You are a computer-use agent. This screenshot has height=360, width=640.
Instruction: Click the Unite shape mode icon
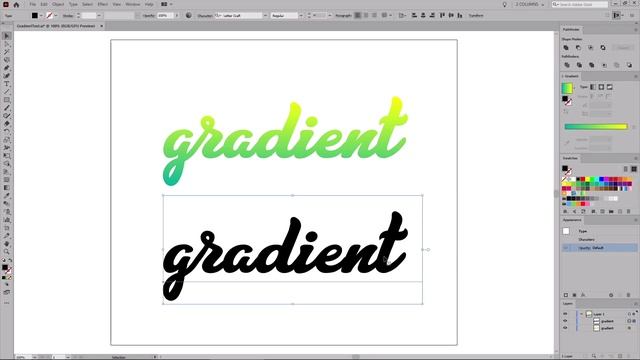[x=566, y=48]
